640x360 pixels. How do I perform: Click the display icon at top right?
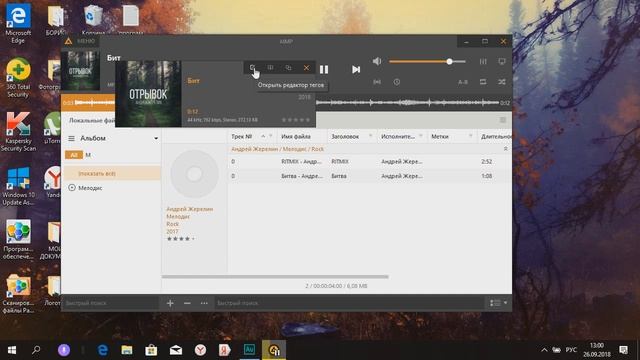[x=502, y=62]
